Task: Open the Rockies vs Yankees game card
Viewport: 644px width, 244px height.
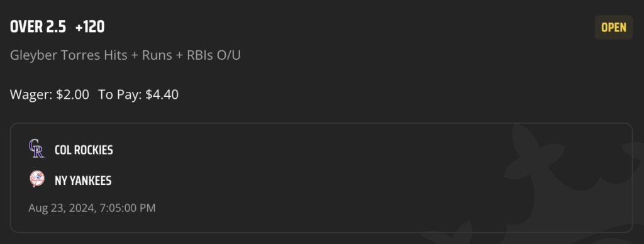Action: pyautogui.click(x=321, y=178)
